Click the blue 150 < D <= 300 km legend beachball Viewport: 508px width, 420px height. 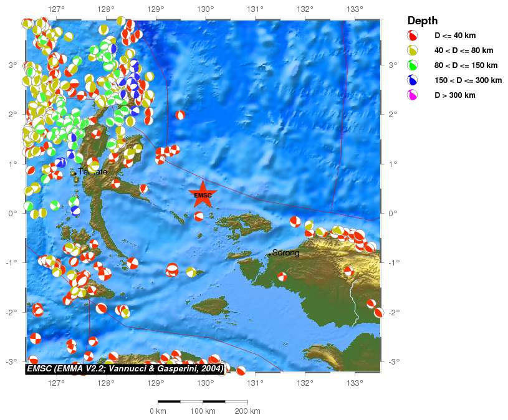click(413, 80)
